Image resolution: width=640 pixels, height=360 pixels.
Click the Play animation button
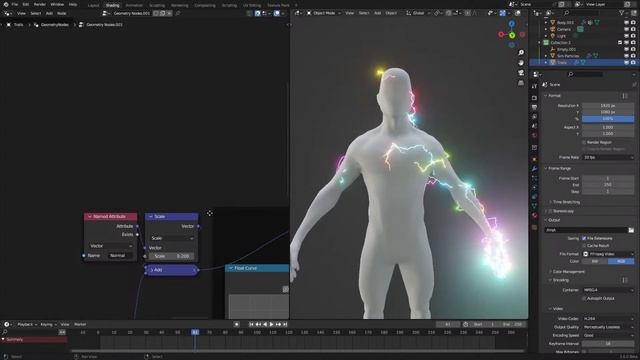coord(271,324)
